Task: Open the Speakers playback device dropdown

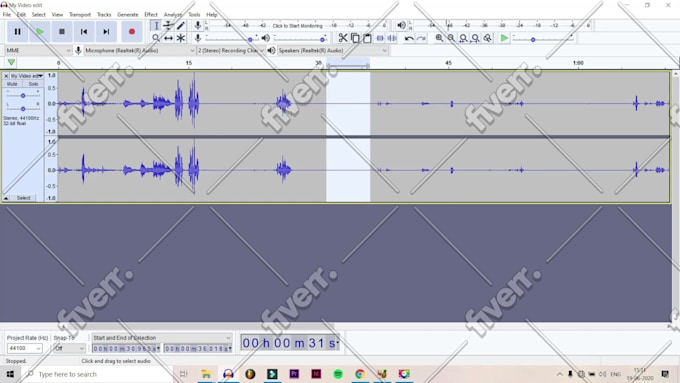Action: pyautogui.click(x=333, y=51)
